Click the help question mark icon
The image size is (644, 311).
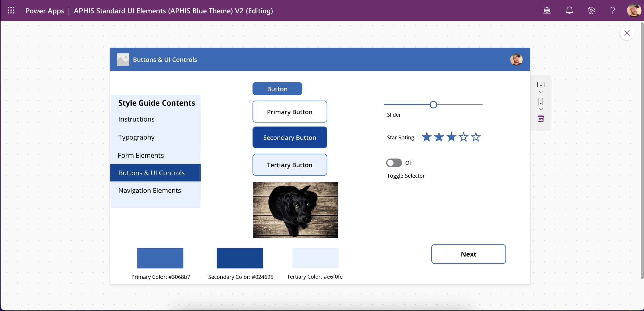pyautogui.click(x=613, y=10)
